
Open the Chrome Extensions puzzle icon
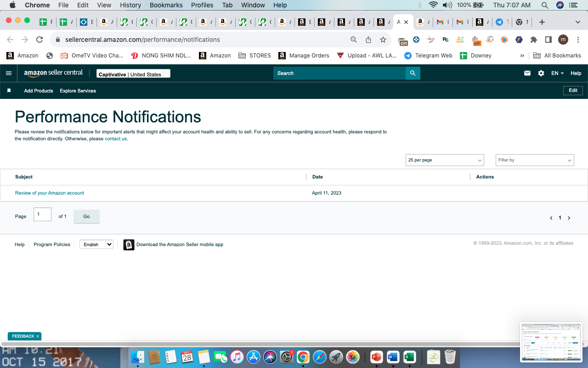click(x=534, y=40)
